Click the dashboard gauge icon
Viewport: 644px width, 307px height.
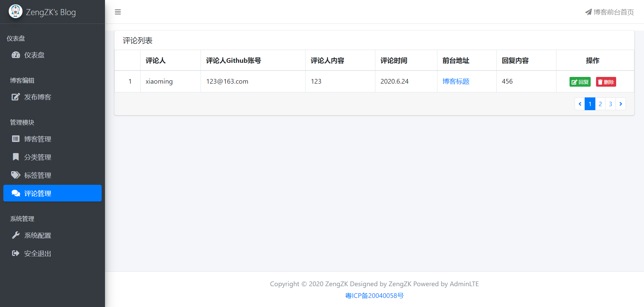(16, 55)
